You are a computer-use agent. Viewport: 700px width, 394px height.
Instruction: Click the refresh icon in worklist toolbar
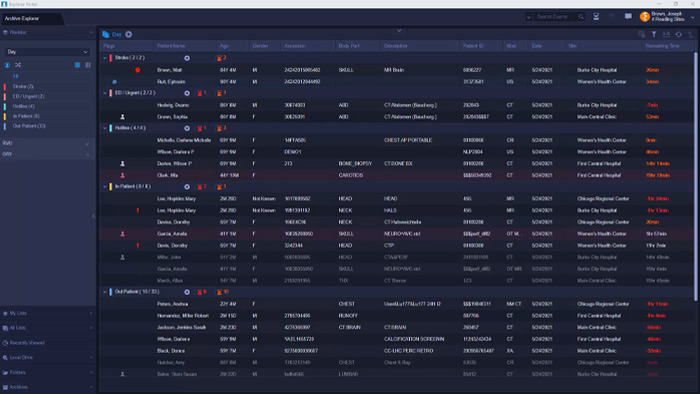pyautogui.click(x=679, y=34)
